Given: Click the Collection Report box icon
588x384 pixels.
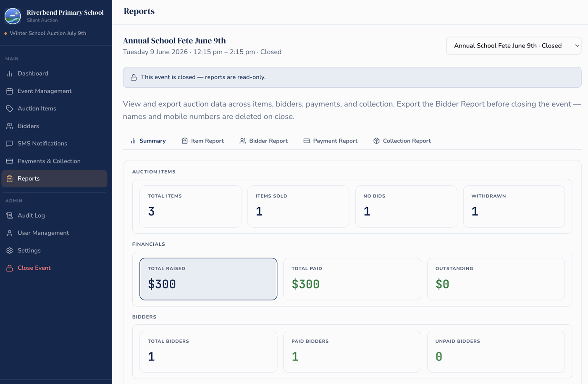Looking at the screenshot, I should 376,141.
